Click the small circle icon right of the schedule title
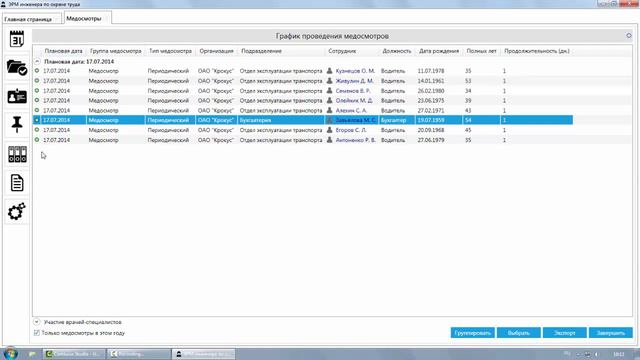 click(x=629, y=36)
